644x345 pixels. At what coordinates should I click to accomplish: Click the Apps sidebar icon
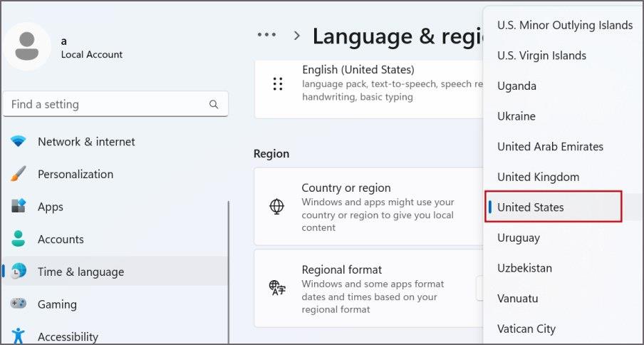19,206
